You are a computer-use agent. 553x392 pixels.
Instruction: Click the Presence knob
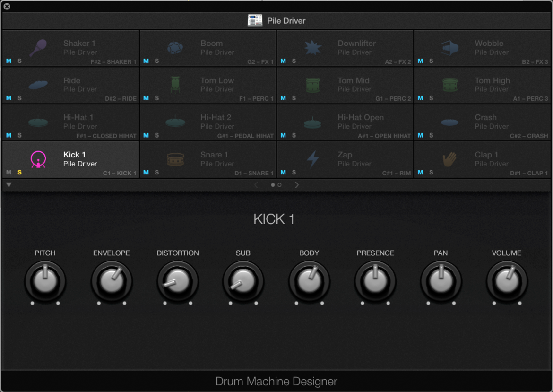coord(375,281)
